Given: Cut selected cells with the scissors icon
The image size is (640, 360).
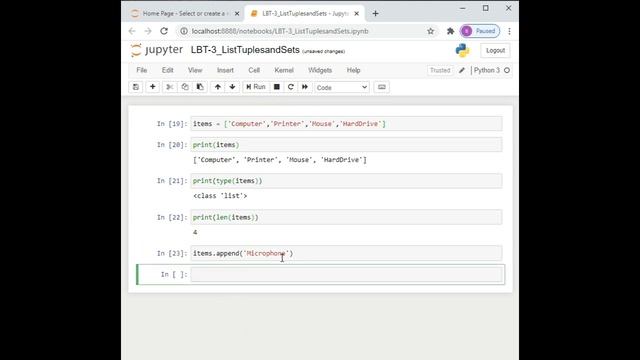Looking at the screenshot, I should (x=170, y=87).
